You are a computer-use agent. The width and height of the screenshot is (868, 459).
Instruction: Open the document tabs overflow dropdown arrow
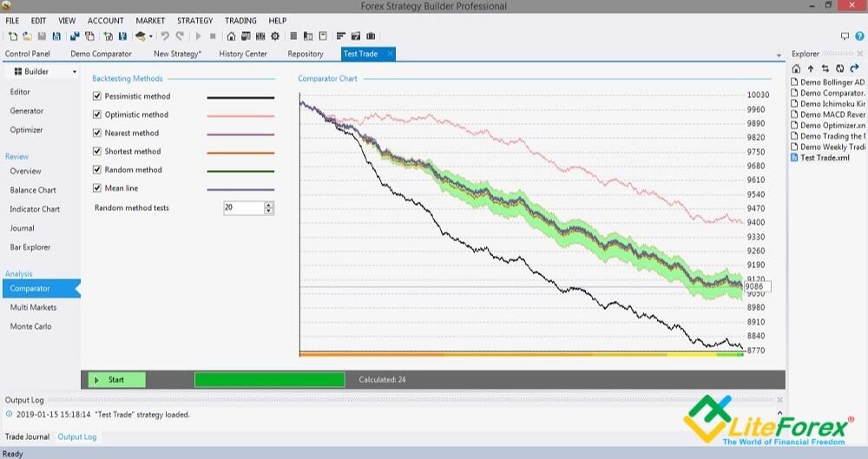tap(779, 56)
